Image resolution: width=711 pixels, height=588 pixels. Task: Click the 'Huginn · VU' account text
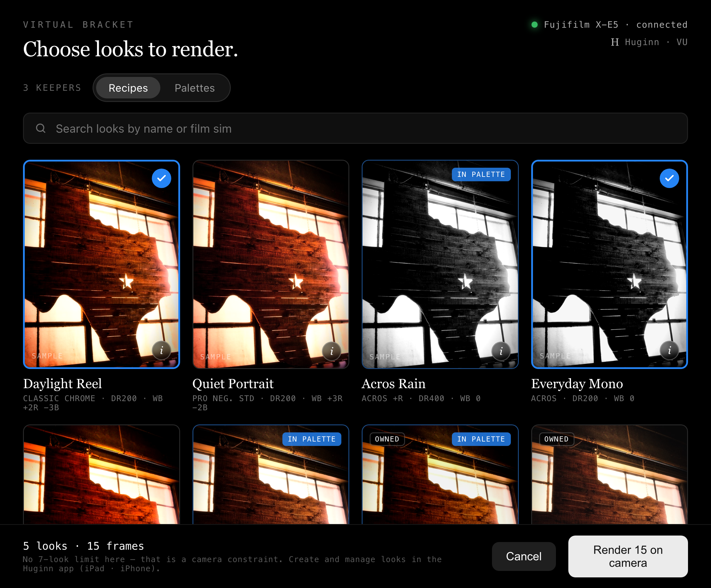656,42
